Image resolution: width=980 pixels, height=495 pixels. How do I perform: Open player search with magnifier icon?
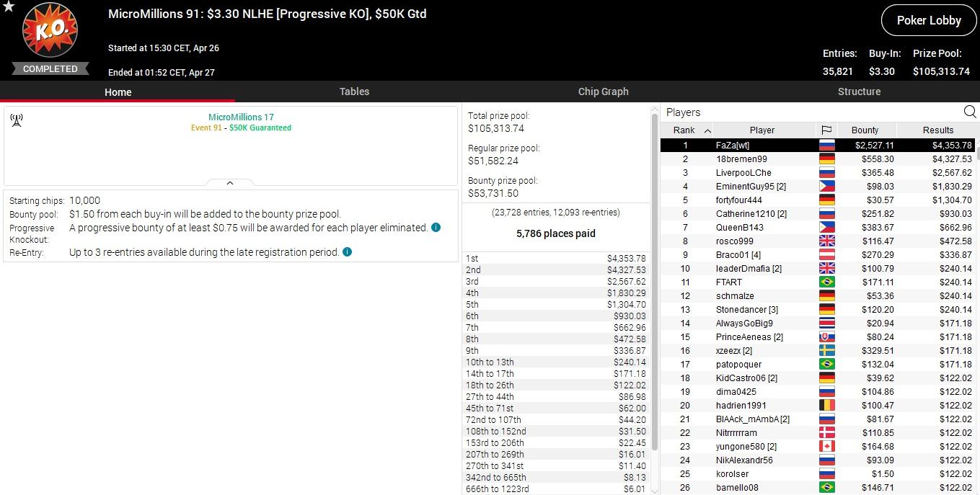point(970,112)
